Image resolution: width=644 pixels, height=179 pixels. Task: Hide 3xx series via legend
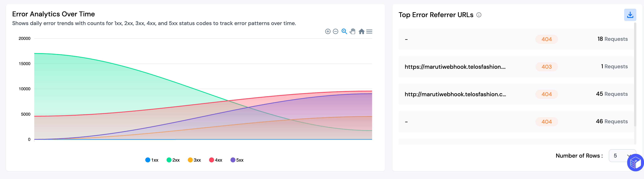[x=194, y=160]
